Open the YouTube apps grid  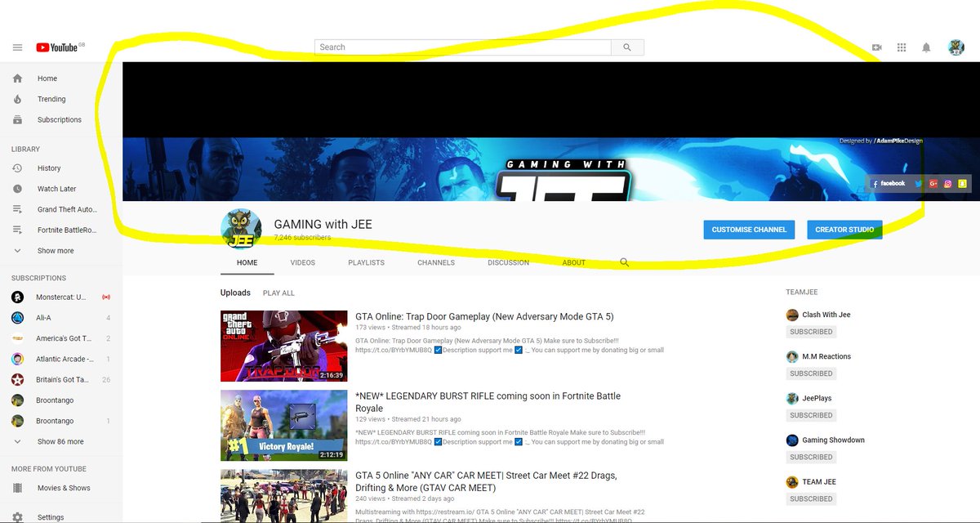902,47
